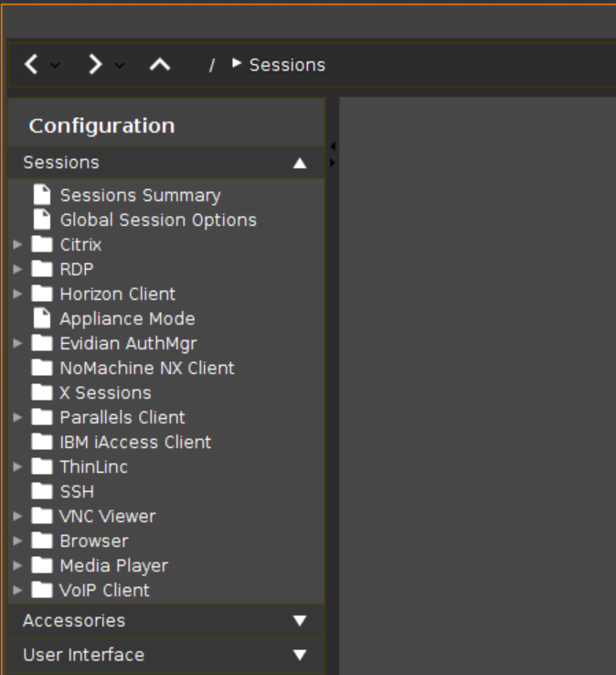The image size is (616, 675).
Task: Go back with the left arrow icon
Action: [x=31, y=65]
